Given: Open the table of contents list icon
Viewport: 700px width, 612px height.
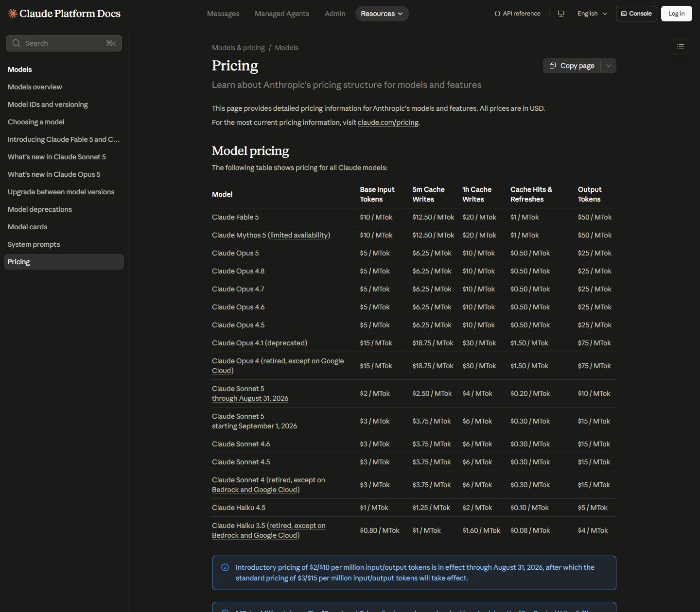Looking at the screenshot, I should click(681, 47).
